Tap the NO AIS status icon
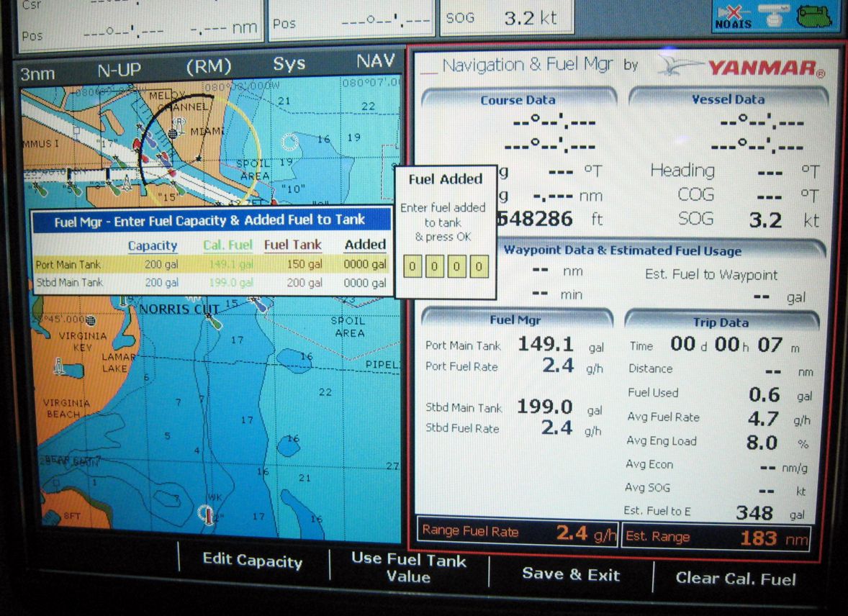Image resolution: width=848 pixels, height=616 pixels. coord(733,18)
